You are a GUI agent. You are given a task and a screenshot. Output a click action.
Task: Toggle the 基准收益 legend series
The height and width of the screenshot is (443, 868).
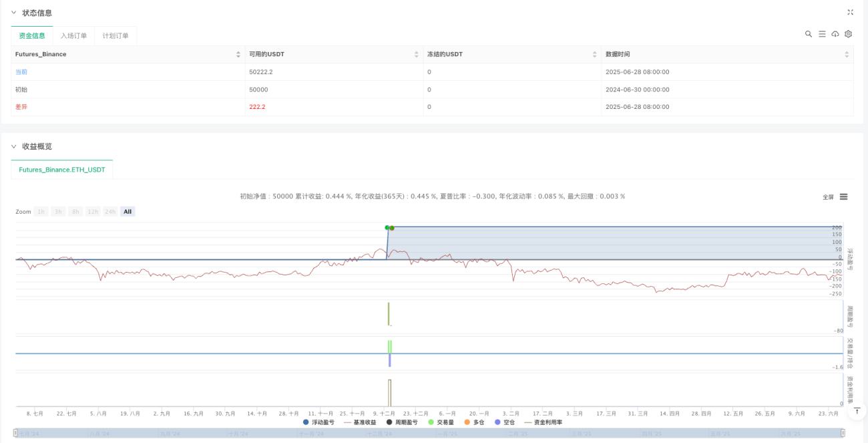coord(360,422)
